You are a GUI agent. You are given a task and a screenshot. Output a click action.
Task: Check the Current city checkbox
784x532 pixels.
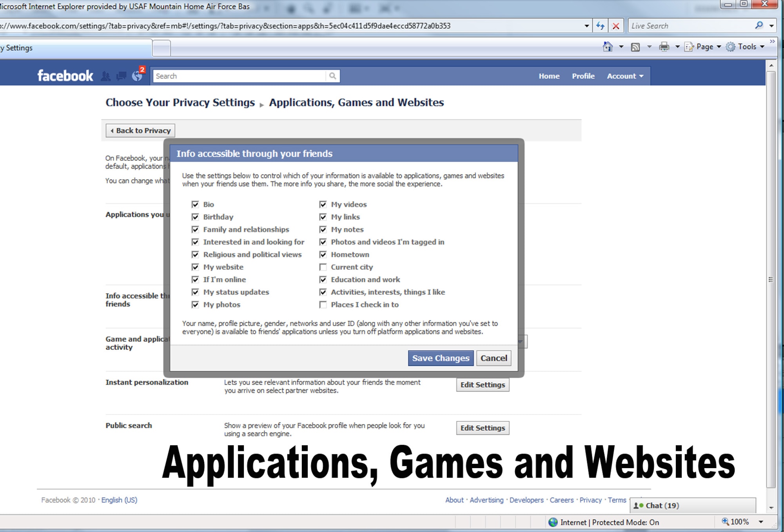[323, 267]
